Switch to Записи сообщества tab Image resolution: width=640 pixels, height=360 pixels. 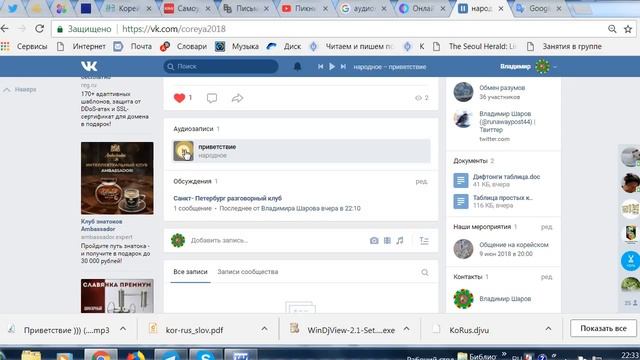248,272
